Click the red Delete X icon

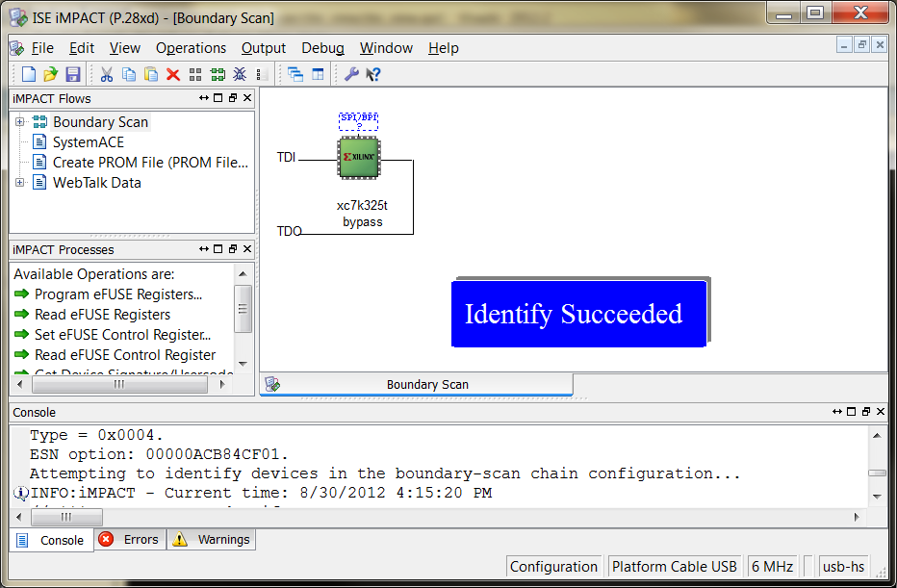click(173, 74)
